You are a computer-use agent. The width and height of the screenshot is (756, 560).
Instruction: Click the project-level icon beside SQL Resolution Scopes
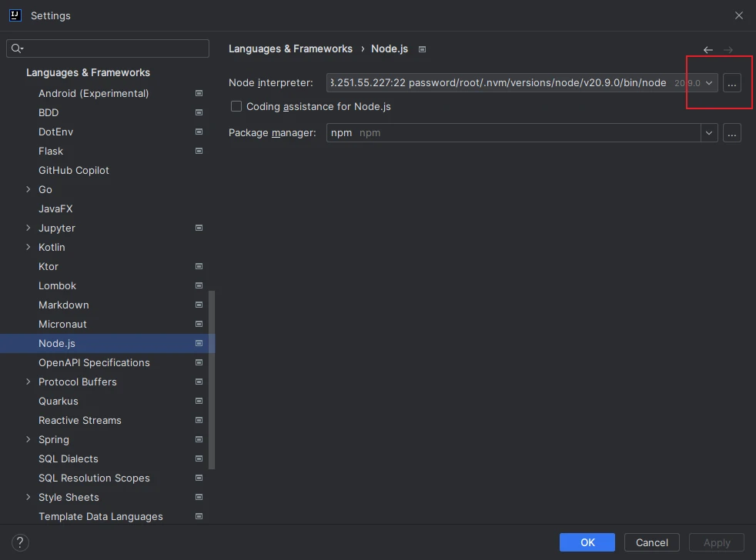[199, 478]
